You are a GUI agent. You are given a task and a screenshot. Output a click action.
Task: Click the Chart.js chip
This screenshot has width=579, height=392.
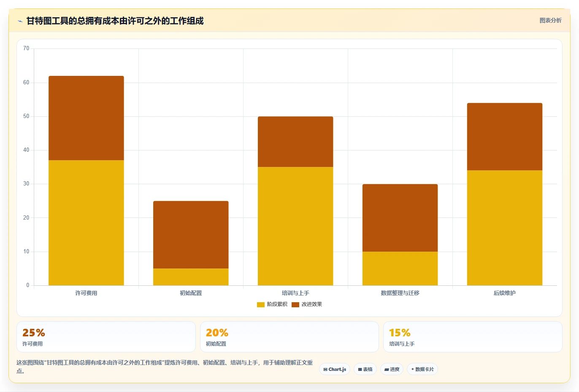pos(335,369)
